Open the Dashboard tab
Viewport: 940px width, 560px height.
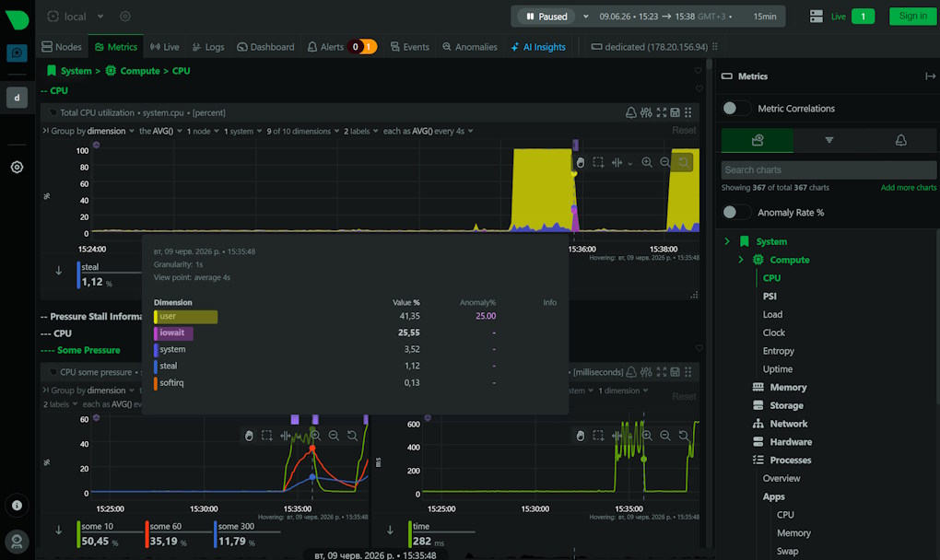[x=265, y=47]
